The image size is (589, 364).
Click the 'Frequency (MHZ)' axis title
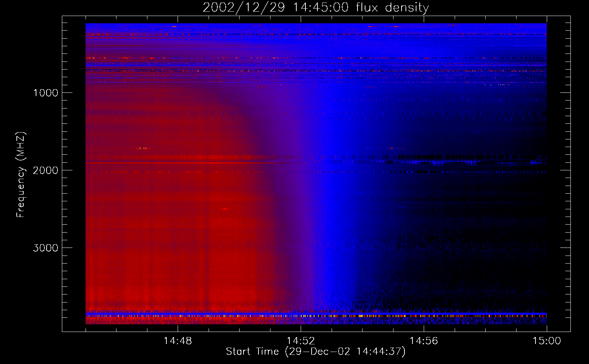[x=21, y=175]
